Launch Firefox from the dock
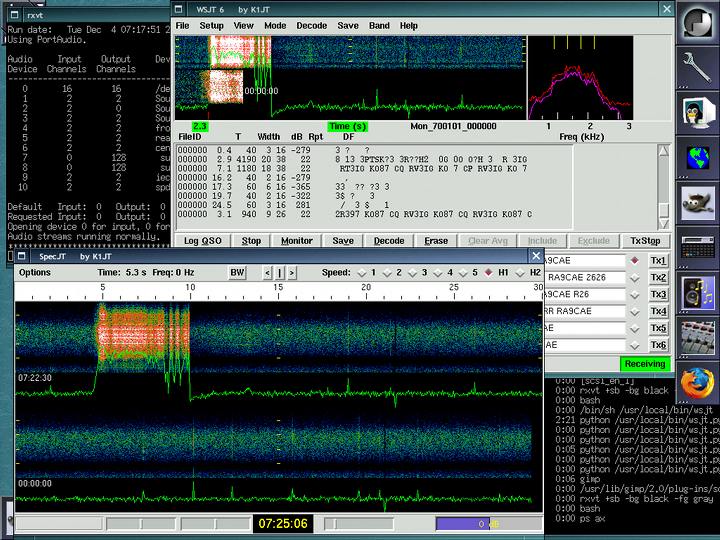Screen dimensions: 720x540 (x=698, y=382)
